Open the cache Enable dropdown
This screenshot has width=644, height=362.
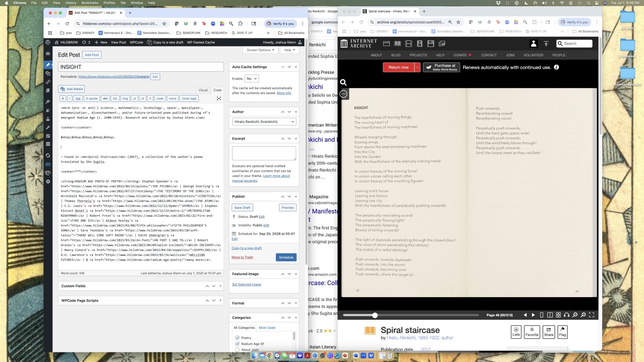point(252,79)
